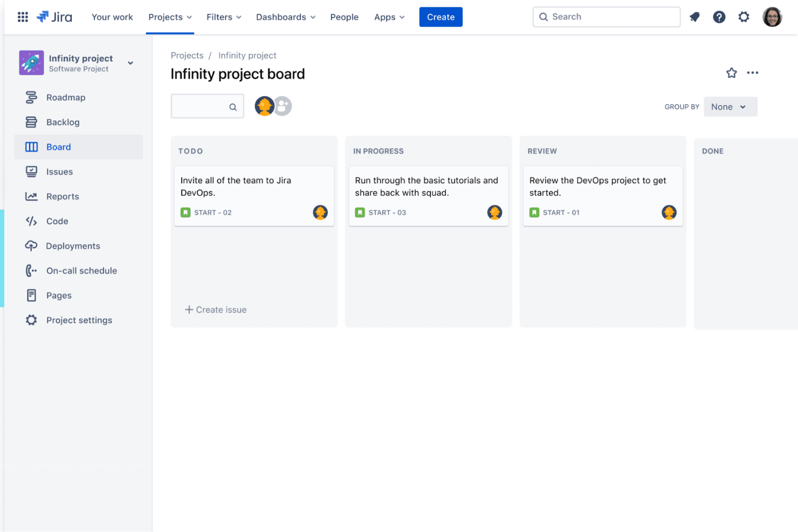
Task: Expand the Apps dropdown menu
Action: (x=389, y=17)
